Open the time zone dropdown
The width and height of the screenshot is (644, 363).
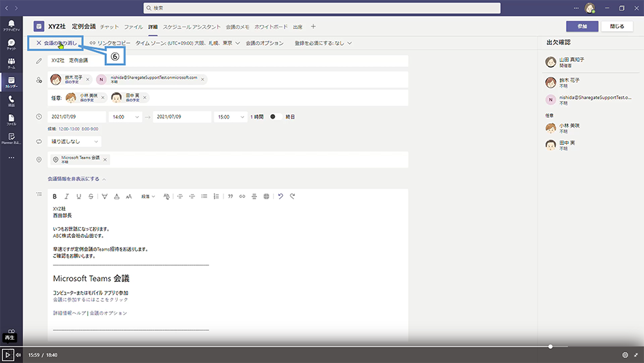[x=187, y=43]
